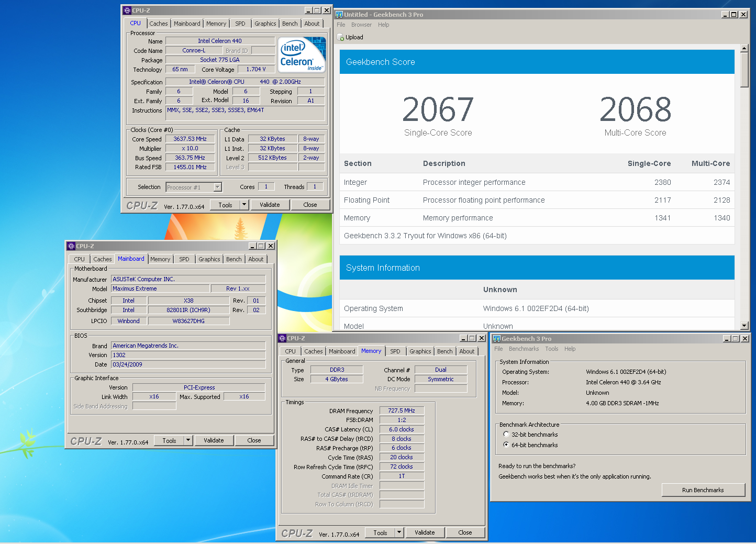Open Mainboard tab in top CPU-Z window
The height and width of the screenshot is (544, 756).
187,24
